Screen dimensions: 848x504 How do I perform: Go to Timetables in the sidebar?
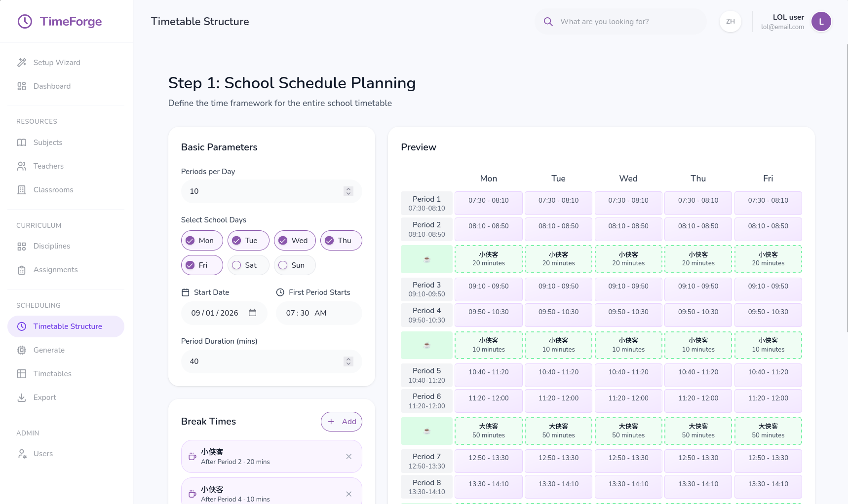point(52,374)
